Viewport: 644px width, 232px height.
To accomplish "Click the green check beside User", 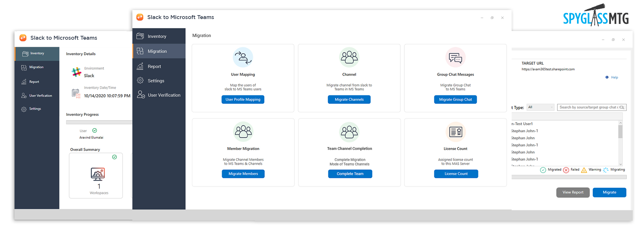I will (x=95, y=130).
